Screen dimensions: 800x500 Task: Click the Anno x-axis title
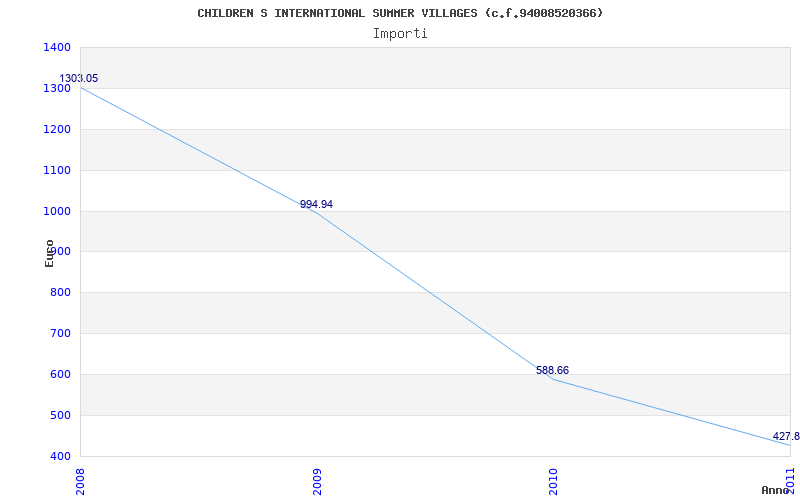[775, 490]
